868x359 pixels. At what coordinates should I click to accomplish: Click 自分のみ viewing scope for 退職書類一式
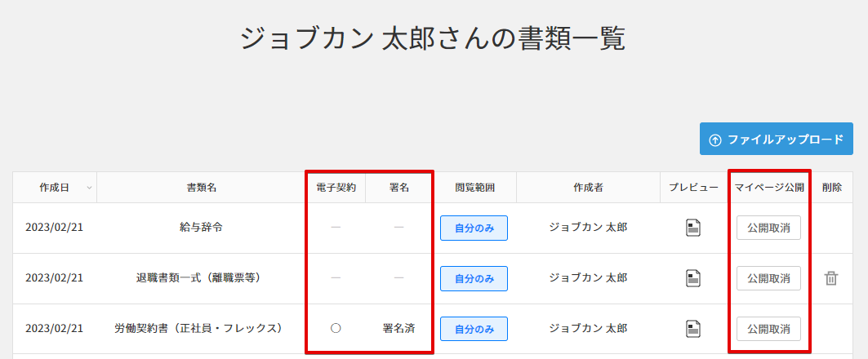(x=474, y=278)
